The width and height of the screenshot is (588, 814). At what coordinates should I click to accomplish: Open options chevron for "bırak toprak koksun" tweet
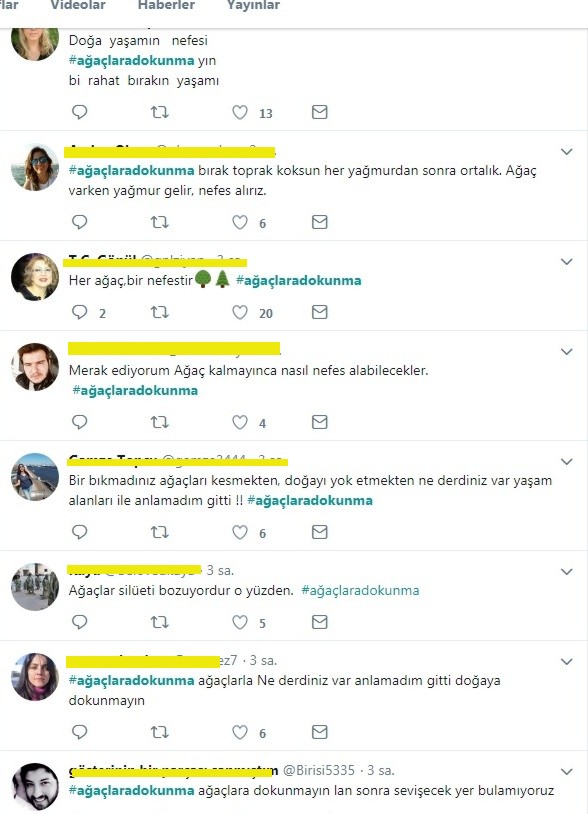click(567, 152)
